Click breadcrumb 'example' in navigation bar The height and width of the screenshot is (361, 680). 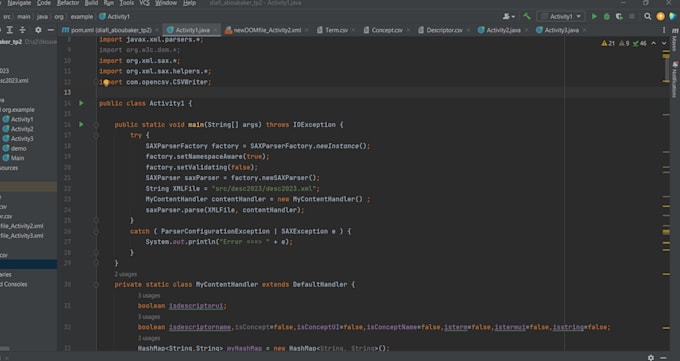tap(82, 16)
